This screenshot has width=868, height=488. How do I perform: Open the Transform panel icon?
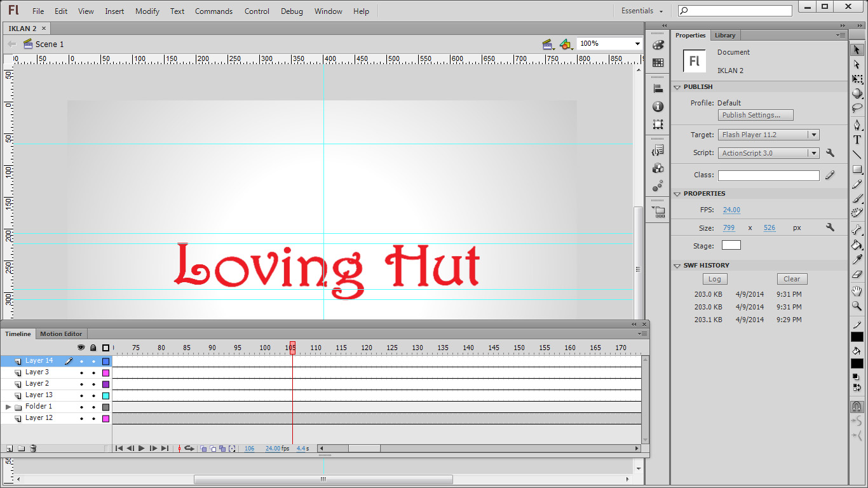[x=658, y=125]
